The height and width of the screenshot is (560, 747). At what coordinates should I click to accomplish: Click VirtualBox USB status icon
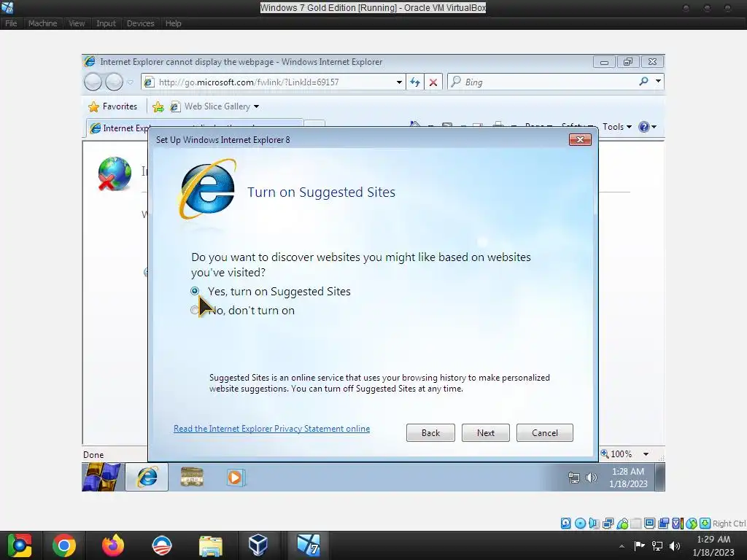point(622,524)
